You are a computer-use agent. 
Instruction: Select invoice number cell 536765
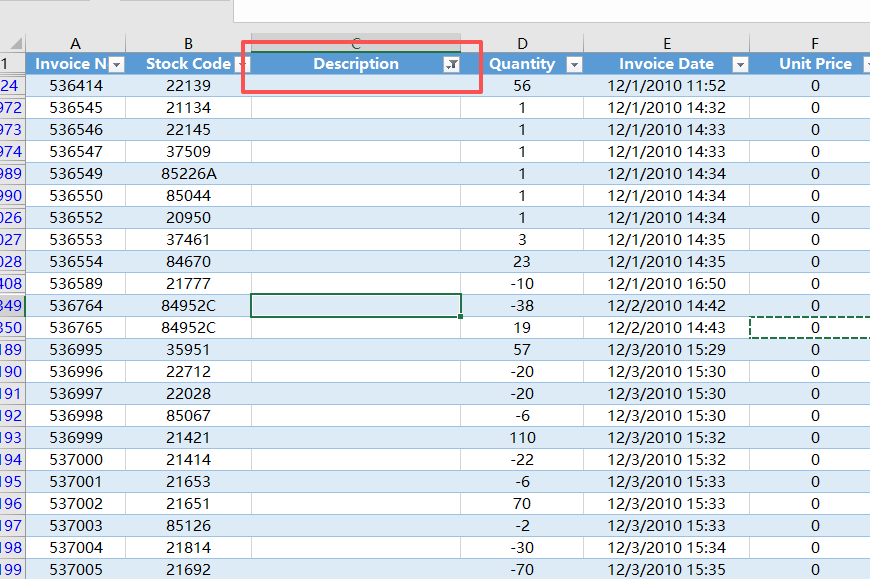(x=75, y=328)
